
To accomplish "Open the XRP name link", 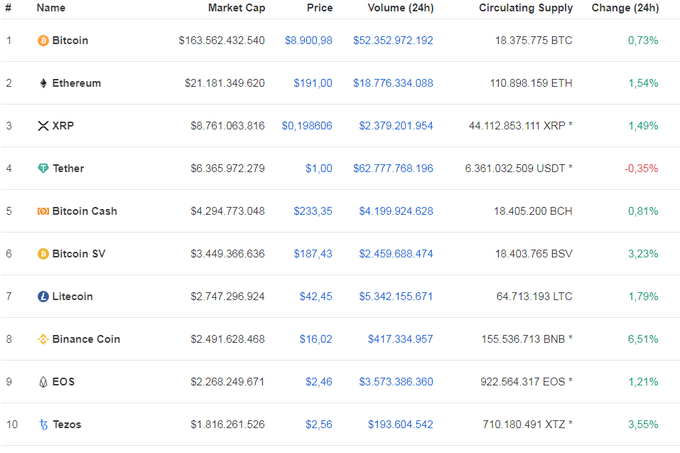I will pyautogui.click(x=63, y=126).
